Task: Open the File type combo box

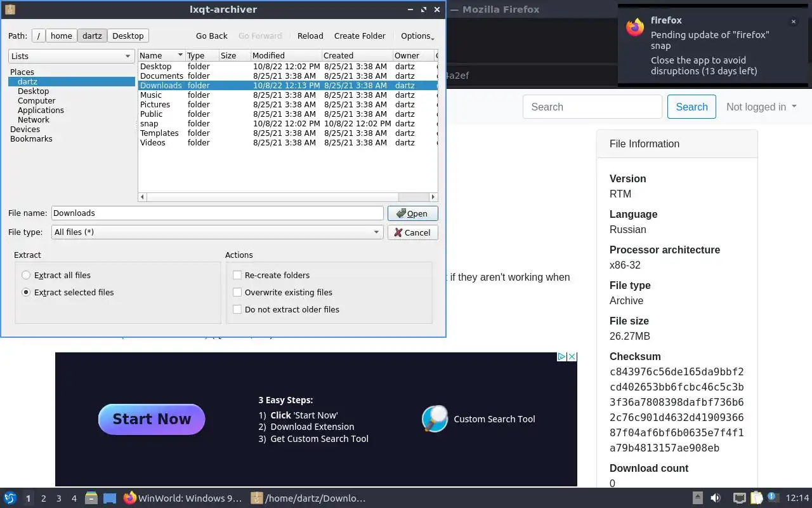Action: pyautogui.click(x=218, y=232)
